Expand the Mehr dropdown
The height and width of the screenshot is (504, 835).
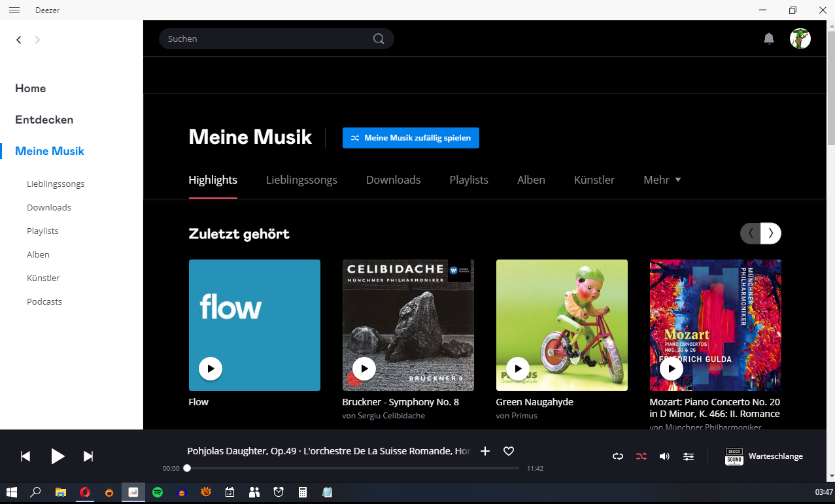click(662, 180)
